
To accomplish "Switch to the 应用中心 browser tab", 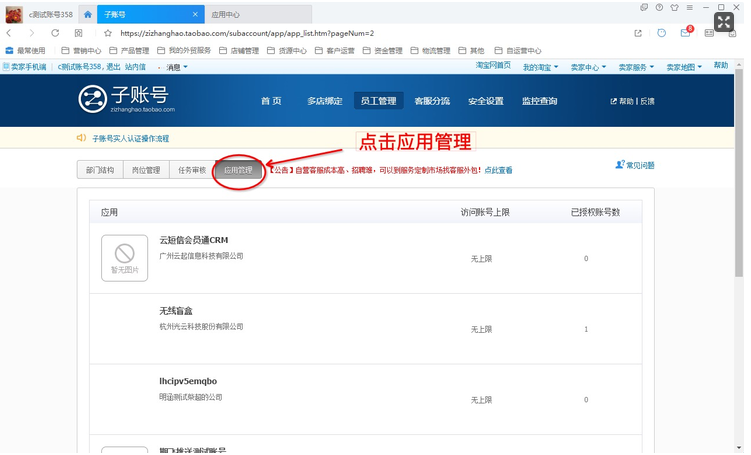I will click(x=259, y=14).
